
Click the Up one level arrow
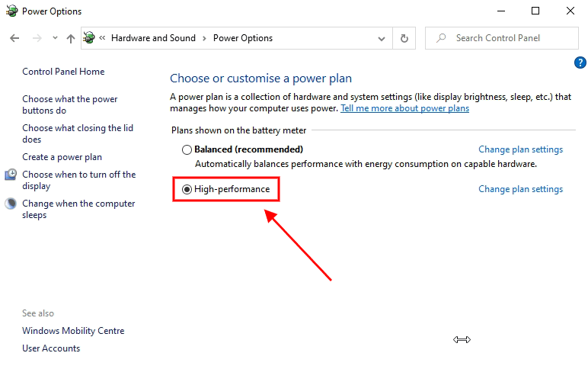[71, 38]
